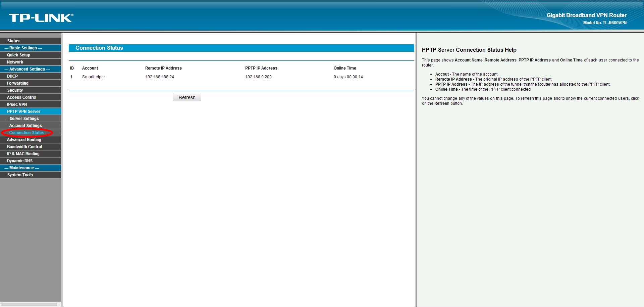644x307 pixels.
Task: Open Advanced Routing menu
Action: pos(31,140)
